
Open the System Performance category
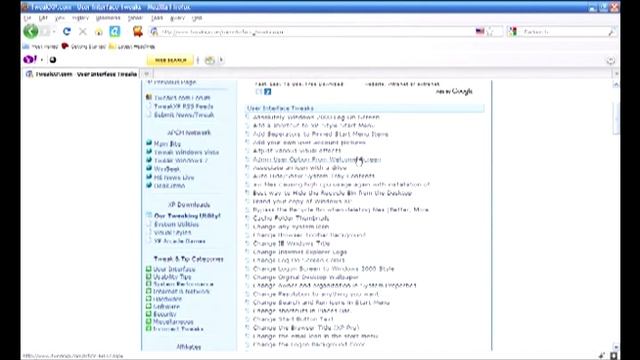click(x=183, y=284)
